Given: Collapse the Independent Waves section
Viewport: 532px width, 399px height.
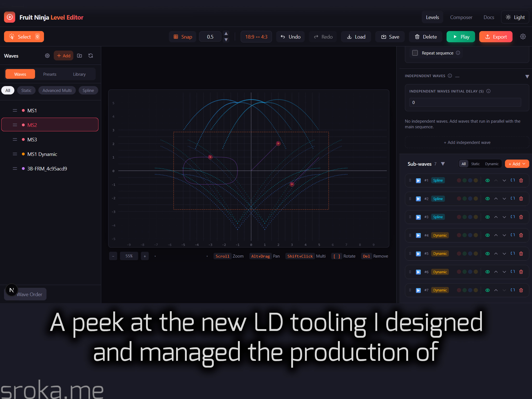Looking at the screenshot, I should (527, 76).
